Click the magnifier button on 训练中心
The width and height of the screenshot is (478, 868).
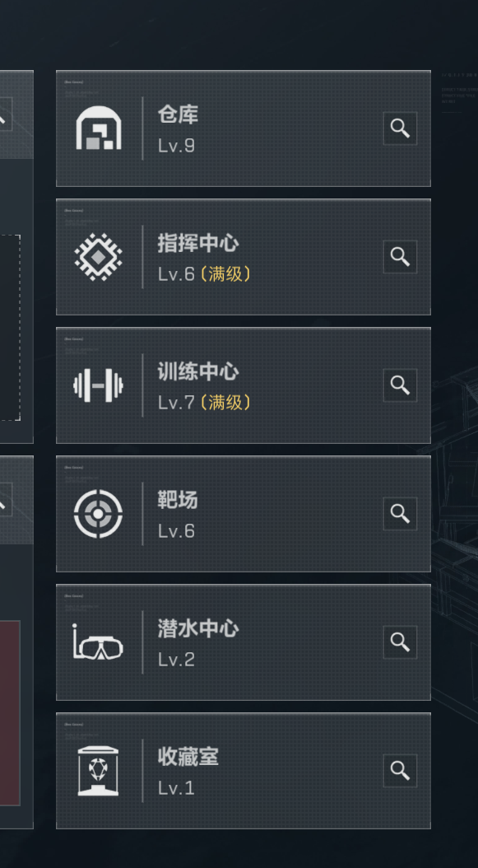(400, 385)
